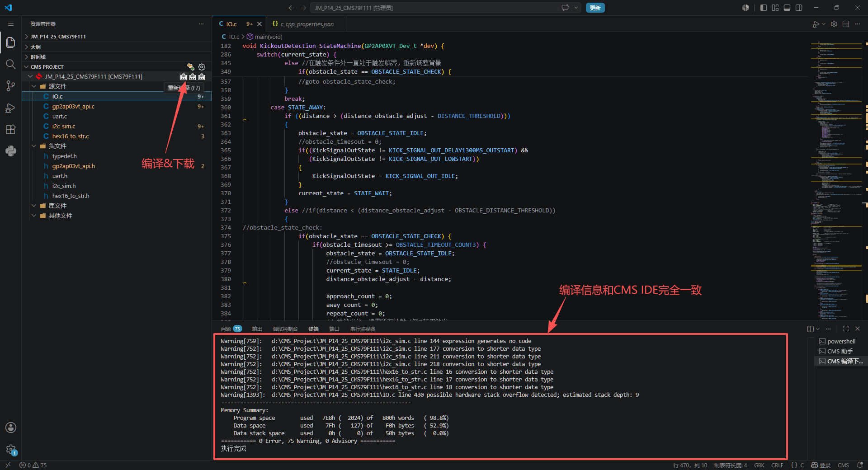
Task: Open the Accounts menu icon
Action: (11, 428)
